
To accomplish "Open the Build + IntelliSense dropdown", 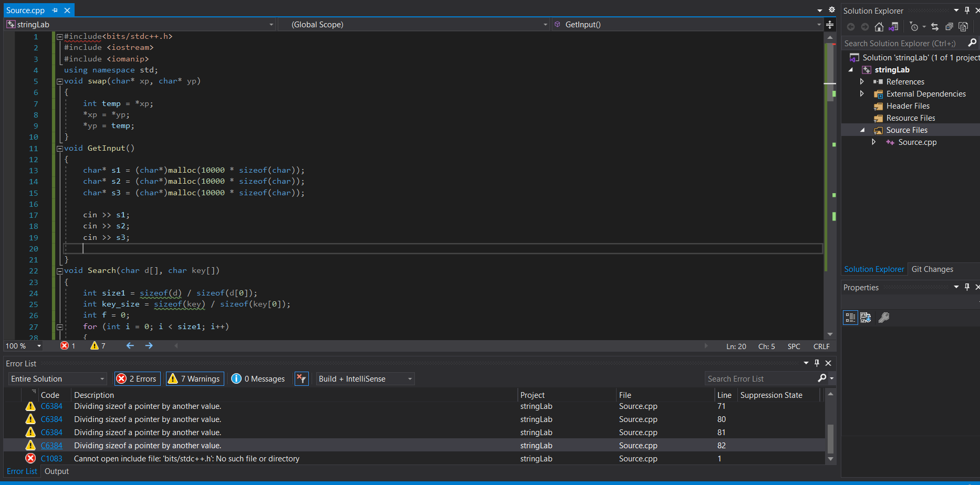I will click(x=365, y=379).
